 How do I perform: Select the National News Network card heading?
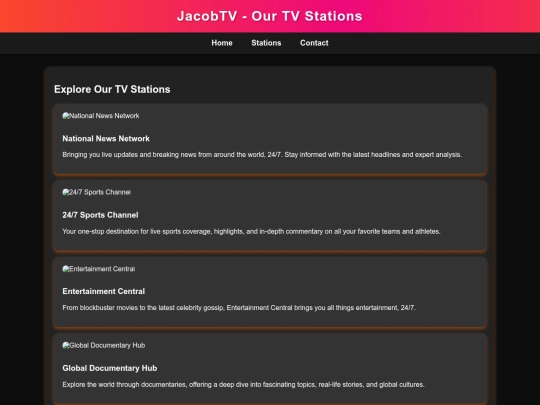point(106,138)
